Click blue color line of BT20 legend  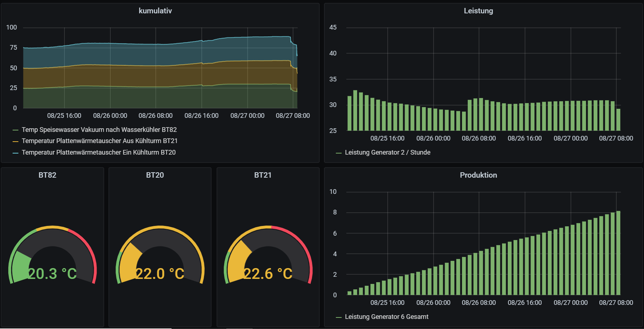(15, 153)
